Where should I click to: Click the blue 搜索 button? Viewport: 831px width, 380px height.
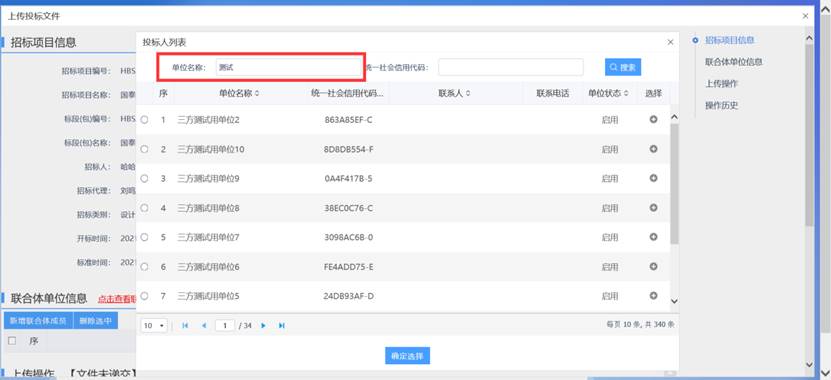(623, 67)
